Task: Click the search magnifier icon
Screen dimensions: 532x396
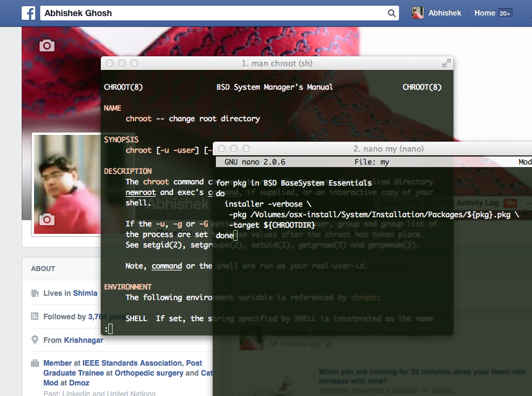Action: (392, 13)
